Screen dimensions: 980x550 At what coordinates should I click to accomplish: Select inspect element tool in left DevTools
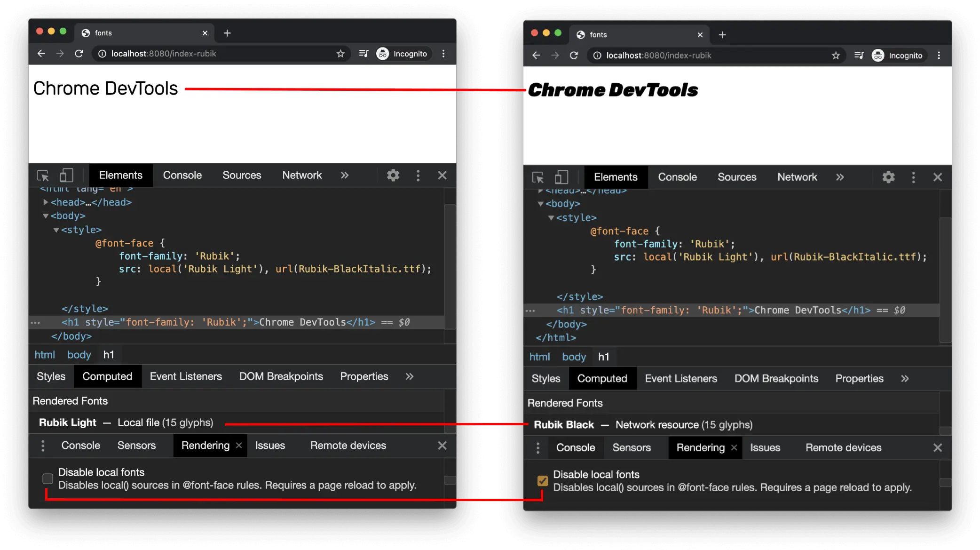43,175
